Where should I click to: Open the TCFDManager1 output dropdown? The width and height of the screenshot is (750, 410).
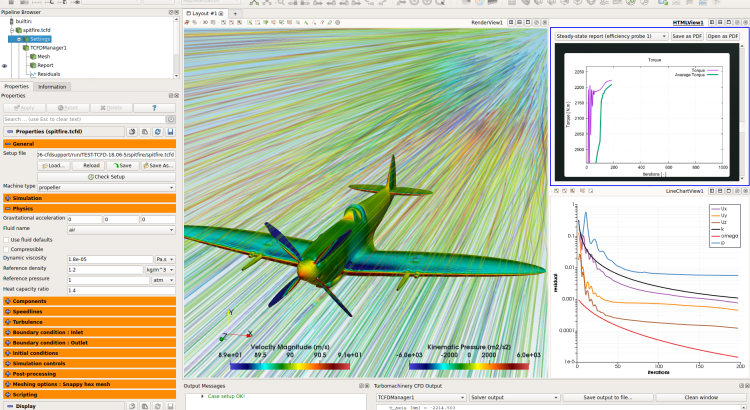click(x=421, y=398)
